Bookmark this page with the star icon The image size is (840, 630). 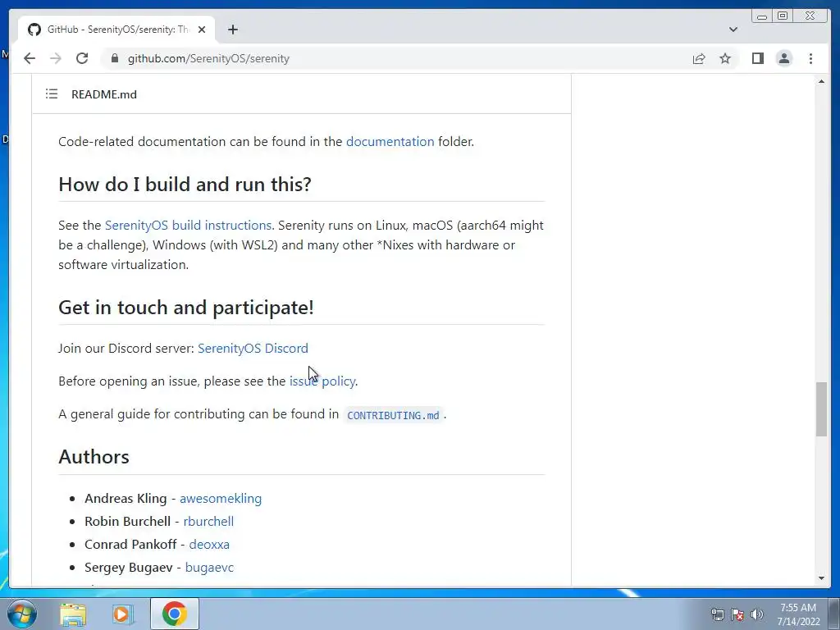725,58
